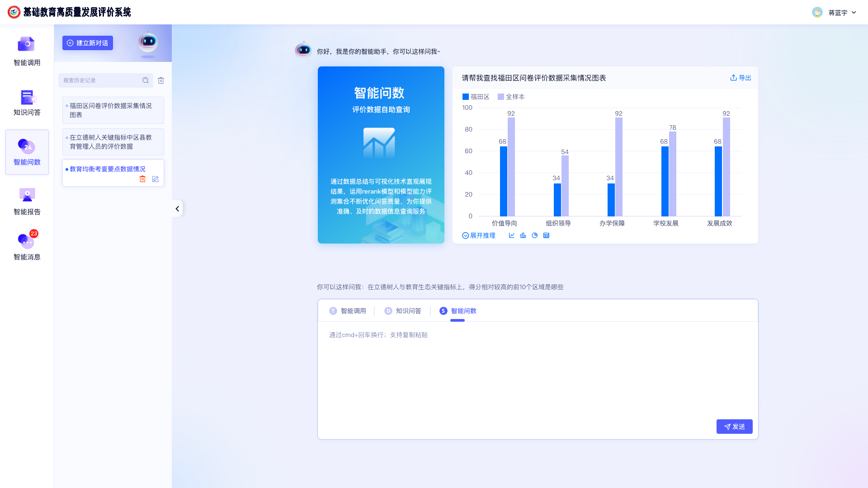The height and width of the screenshot is (488, 868).
Task: Delete the 教育均衡考查要点数据情况 conversation
Action: pyautogui.click(x=142, y=179)
